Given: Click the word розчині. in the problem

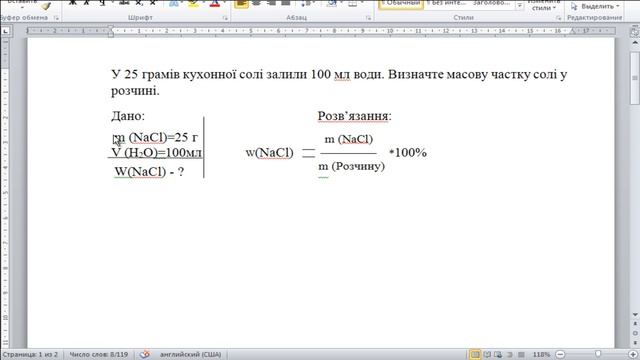Looking at the screenshot, I should click(135, 91).
